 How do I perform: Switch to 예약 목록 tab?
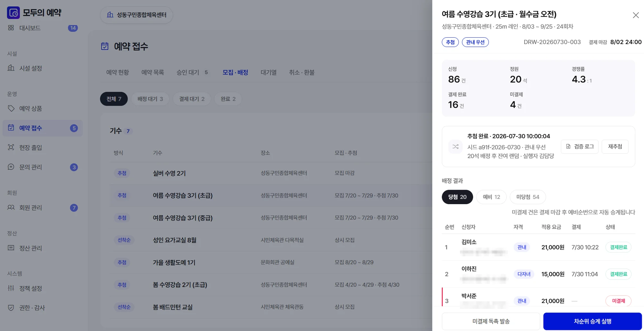153,72
